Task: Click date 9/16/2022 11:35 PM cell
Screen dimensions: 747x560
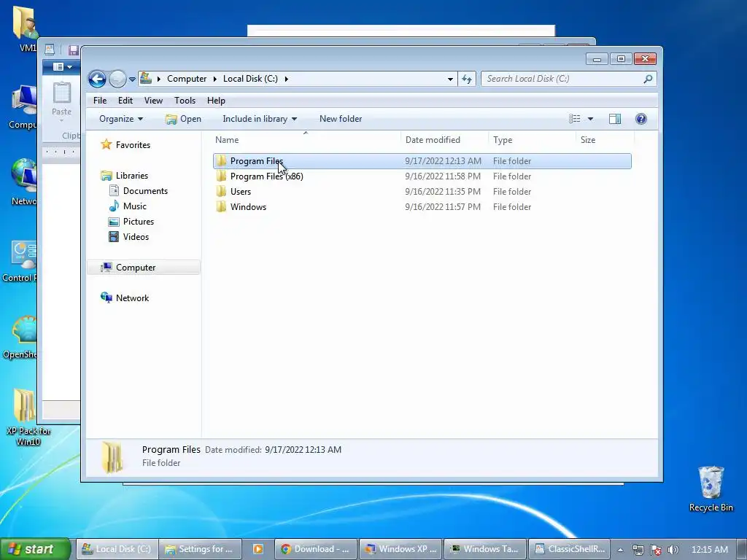Action: point(443,192)
